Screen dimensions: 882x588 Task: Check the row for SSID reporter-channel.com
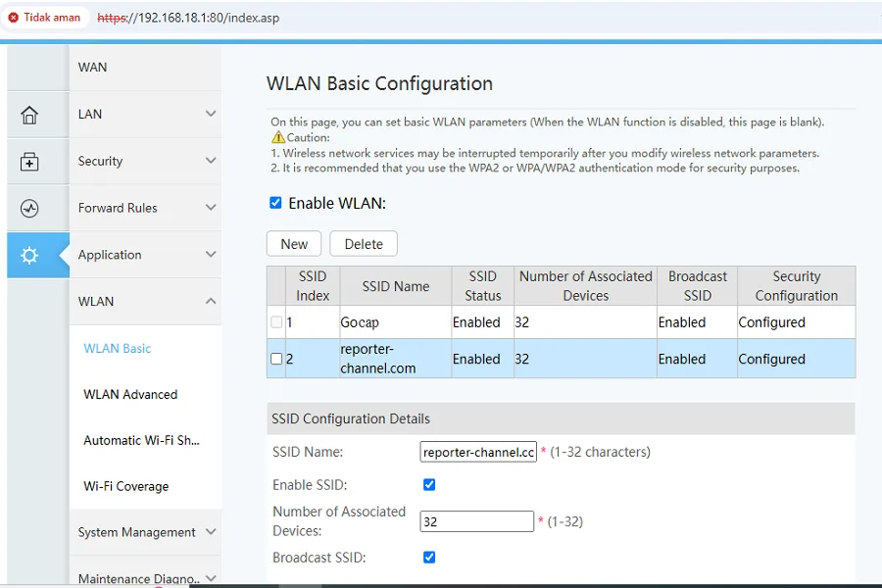(x=276, y=359)
